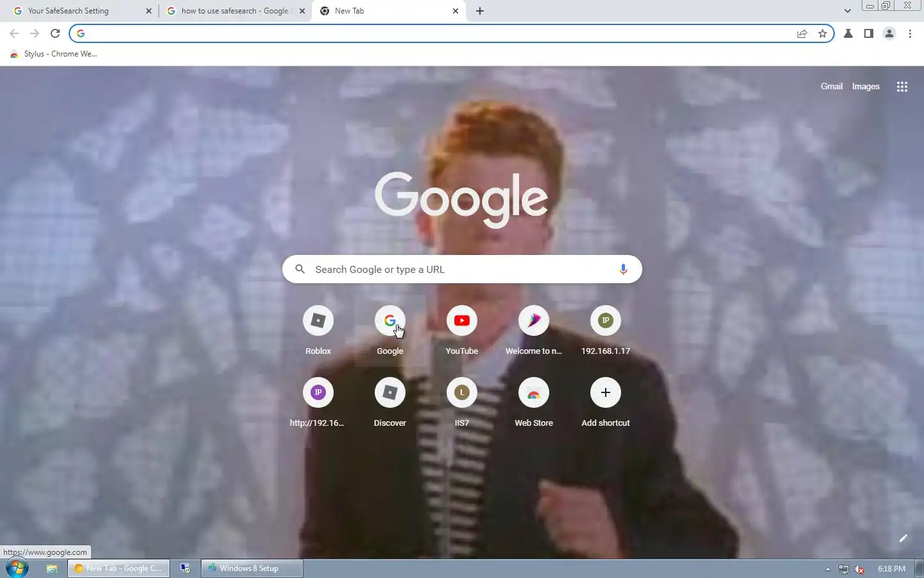Start a voice search with microphone icon
Viewport: 924px width, 578px height.
tap(622, 269)
